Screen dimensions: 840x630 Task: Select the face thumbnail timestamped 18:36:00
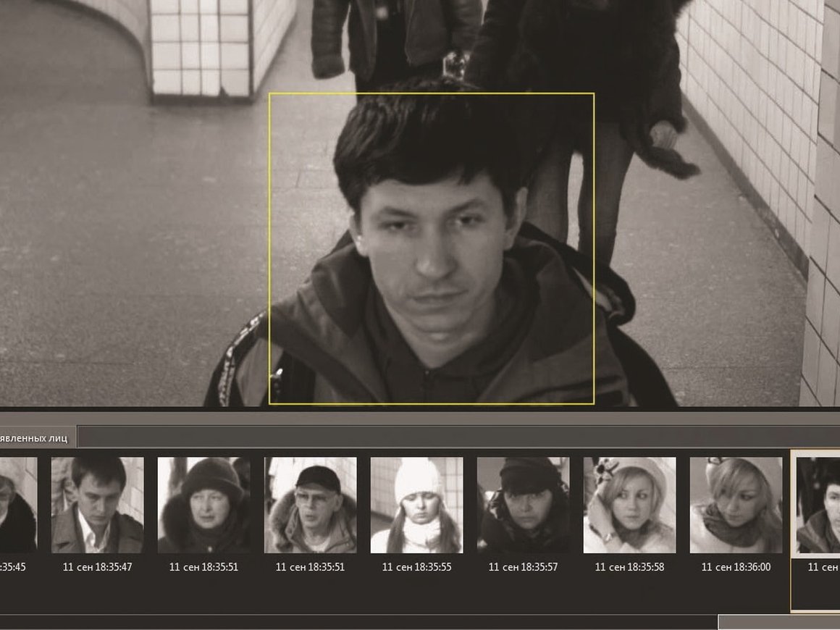click(x=736, y=505)
